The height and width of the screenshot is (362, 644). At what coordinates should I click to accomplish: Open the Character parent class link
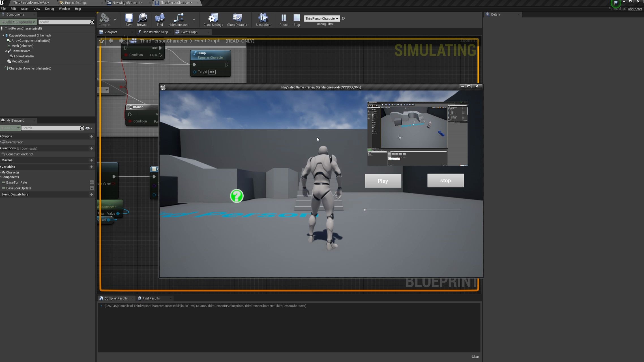coord(635,9)
